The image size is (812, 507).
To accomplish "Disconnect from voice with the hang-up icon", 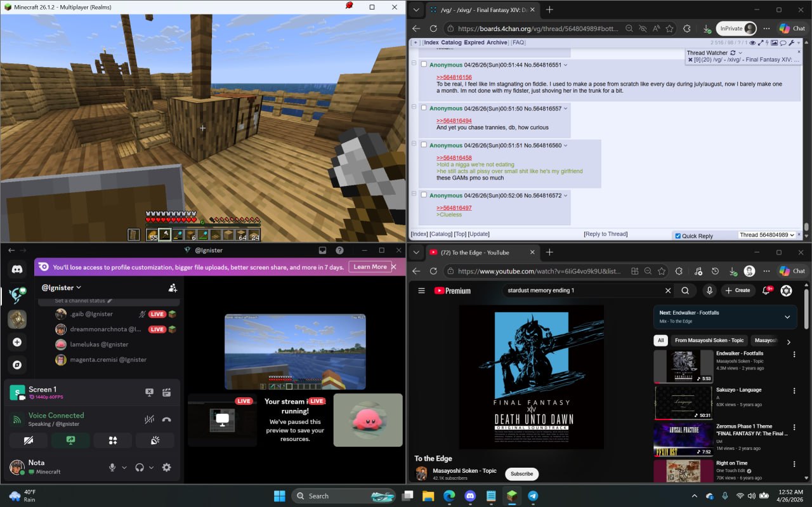I will 167,419.
